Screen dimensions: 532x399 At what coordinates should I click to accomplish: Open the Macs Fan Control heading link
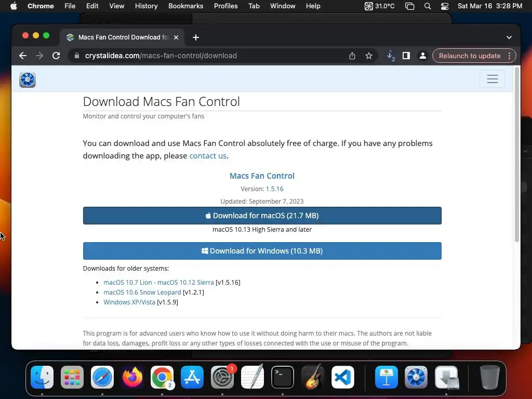262,176
